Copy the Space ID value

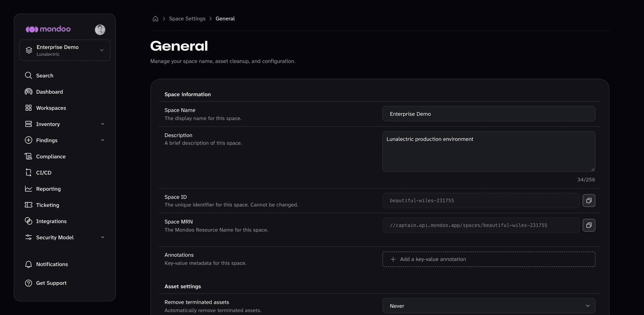coord(589,201)
